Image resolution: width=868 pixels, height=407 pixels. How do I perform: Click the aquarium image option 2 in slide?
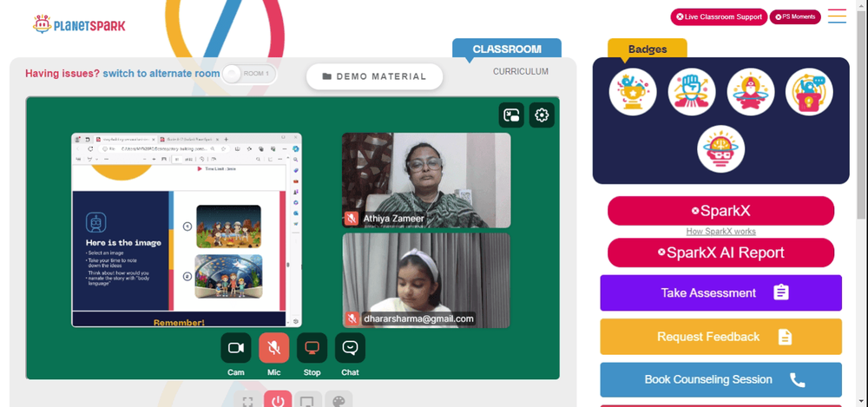coord(228,276)
